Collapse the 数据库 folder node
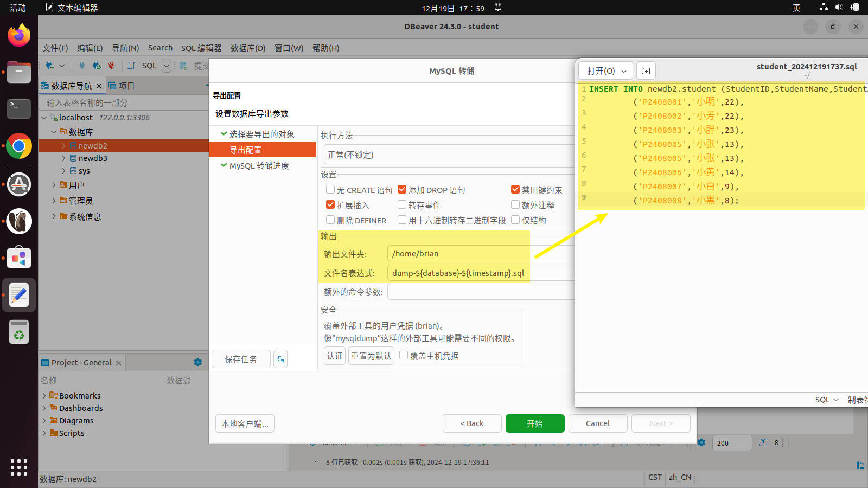The height and width of the screenshot is (488, 868). click(x=54, y=132)
